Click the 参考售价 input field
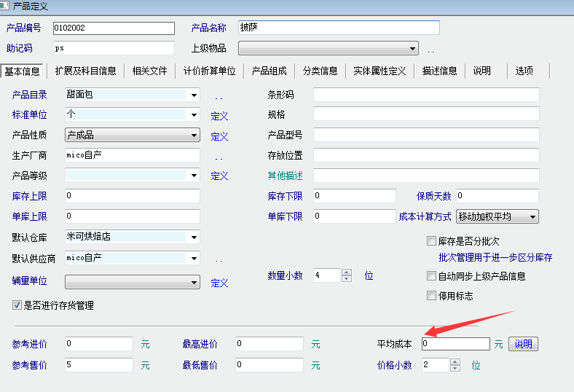Image resolution: width=574 pixels, height=392 pixels. [x=99, y=365]
